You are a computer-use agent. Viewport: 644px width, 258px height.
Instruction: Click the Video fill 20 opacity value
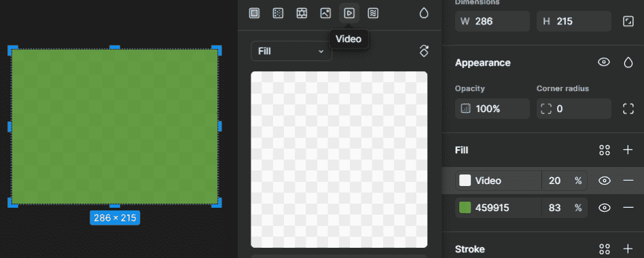[554, 181]
